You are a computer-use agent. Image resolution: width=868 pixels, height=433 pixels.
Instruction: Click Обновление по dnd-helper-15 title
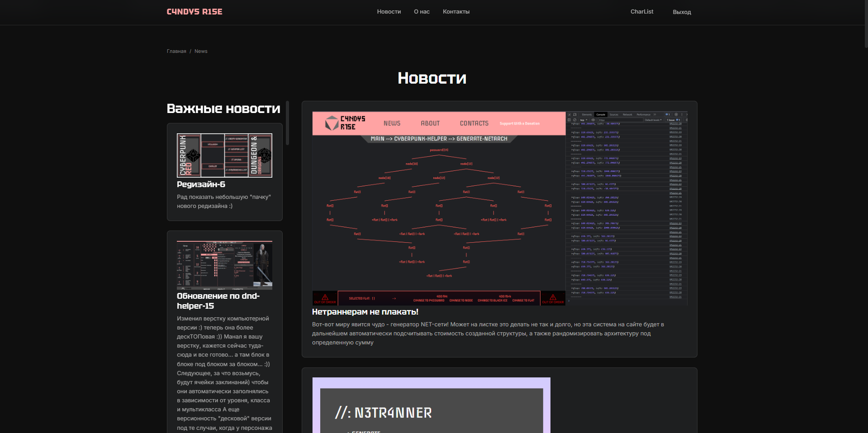click(218, 301)
